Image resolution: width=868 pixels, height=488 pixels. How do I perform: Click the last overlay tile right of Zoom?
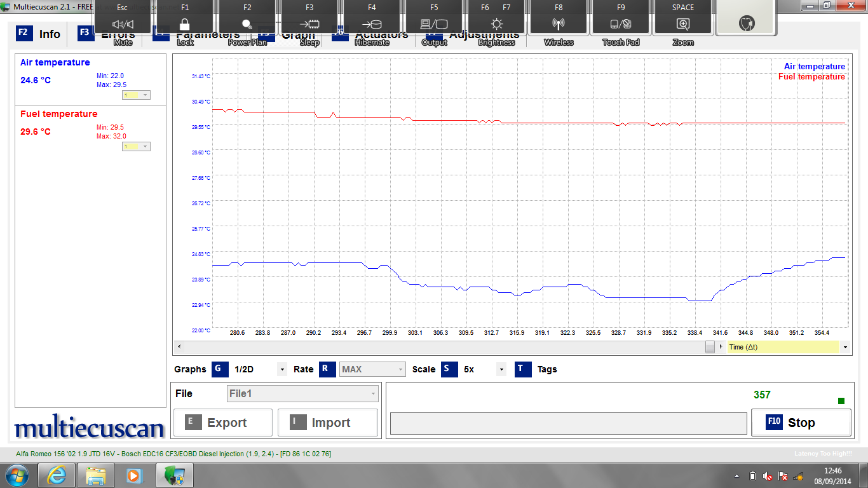click(746, 18)
